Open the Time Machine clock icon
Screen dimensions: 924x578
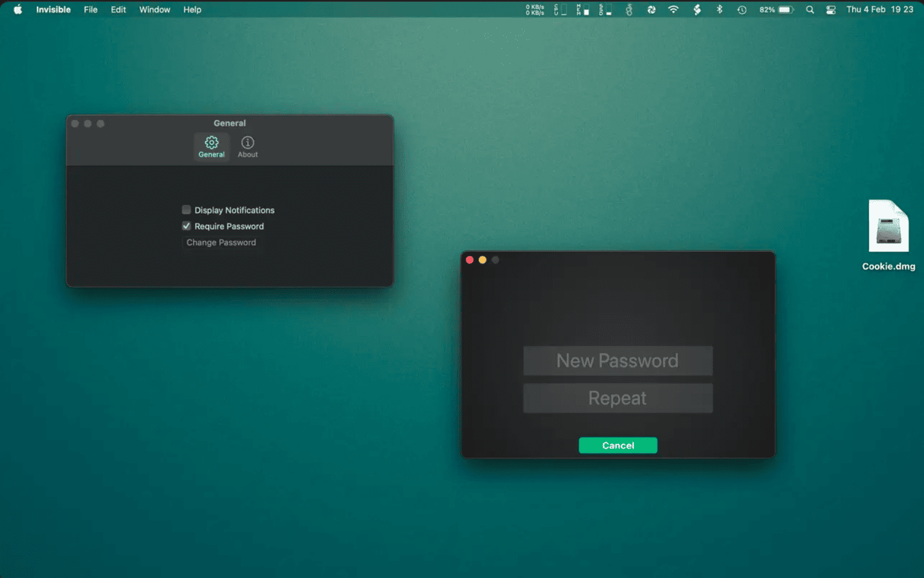tap(742, 9)
